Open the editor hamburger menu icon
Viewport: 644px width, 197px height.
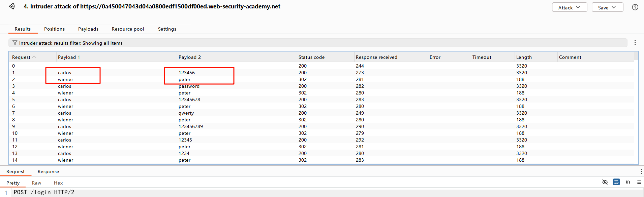[x=639, y=182]
